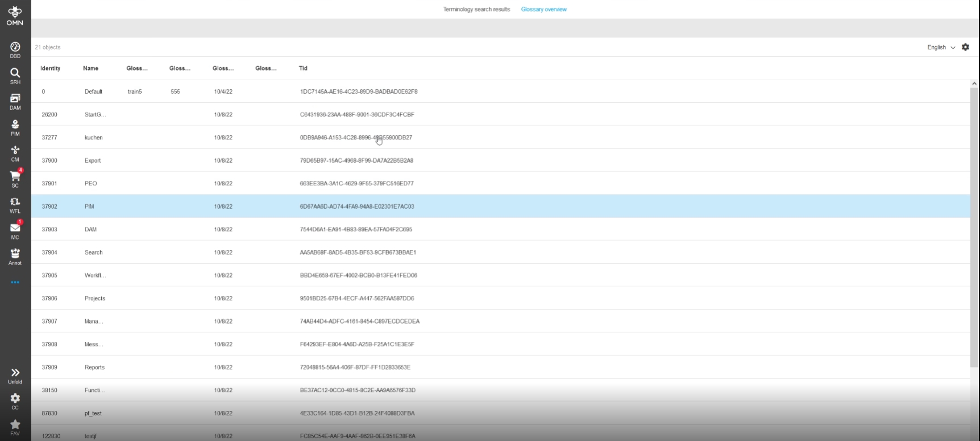Show more modules via the three dots
This screenshot has width=980, height=441.
point(15,282)
